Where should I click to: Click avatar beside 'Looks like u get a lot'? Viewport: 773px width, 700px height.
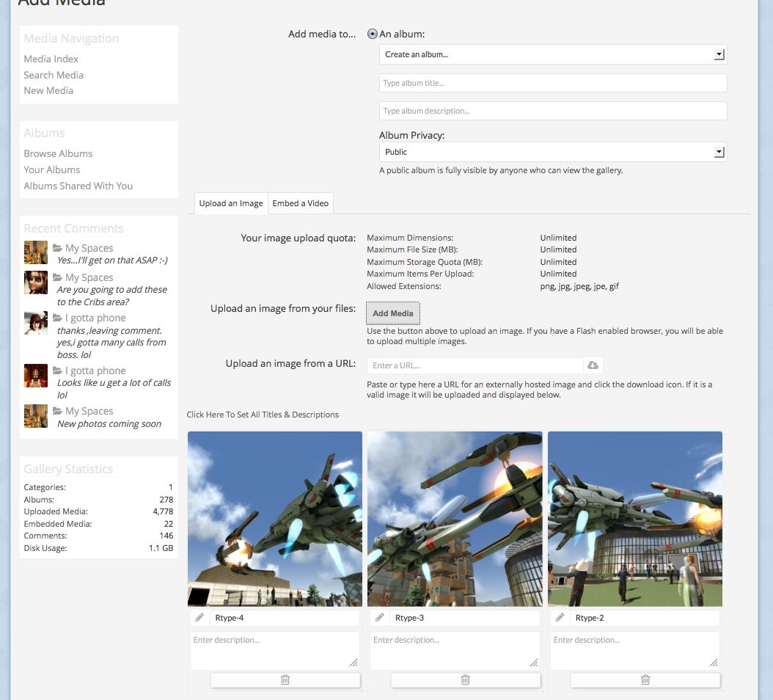[x=36, y=376]
